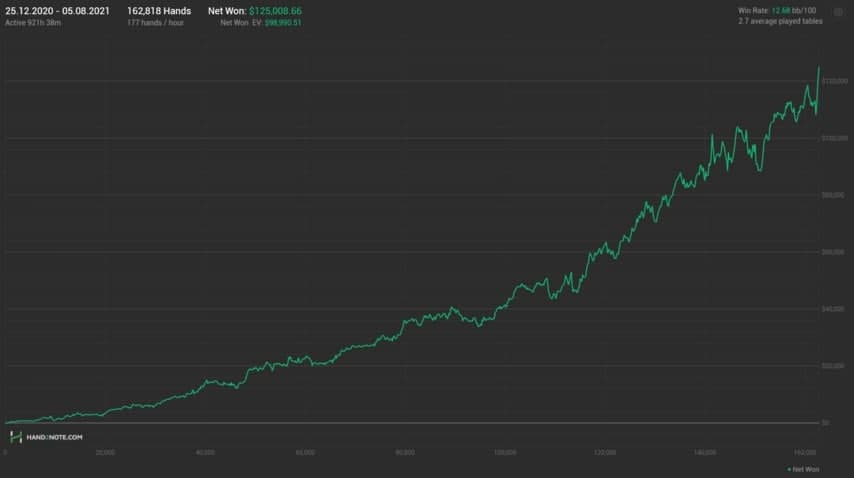This screenshot has width=854, height=478.
Task: Click the $40,000 label on the y-axis
Action: [833, 309]
